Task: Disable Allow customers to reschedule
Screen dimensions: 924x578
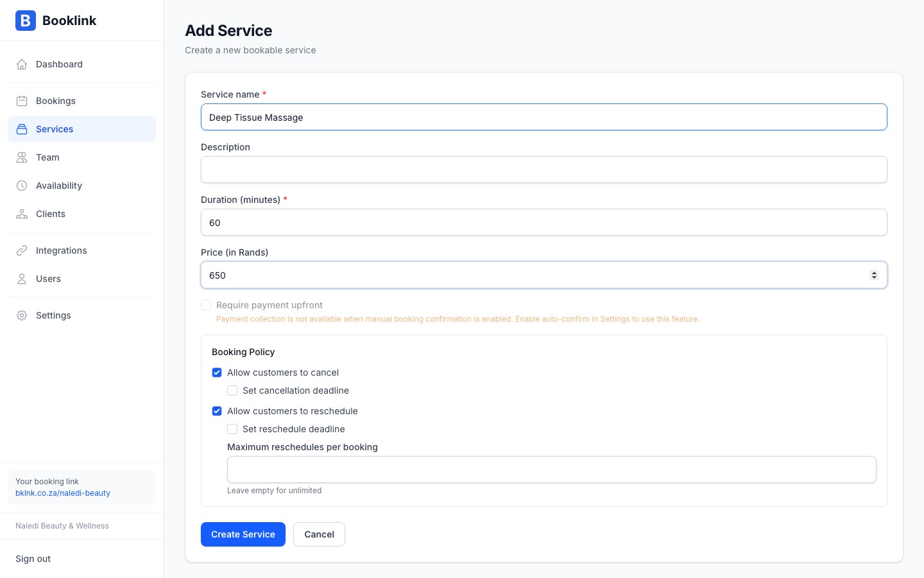Action: (217, 411)
